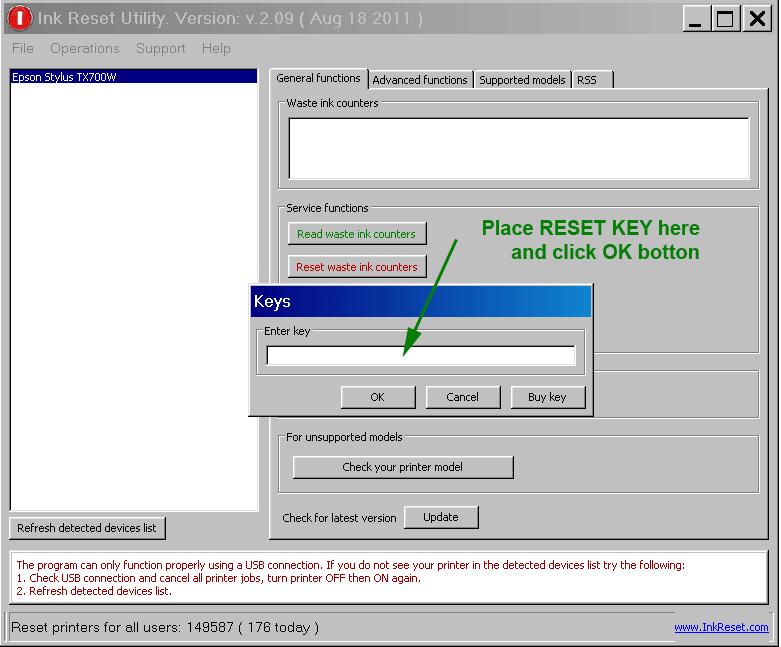
Task: Open the Help menu
Action: 216,48
